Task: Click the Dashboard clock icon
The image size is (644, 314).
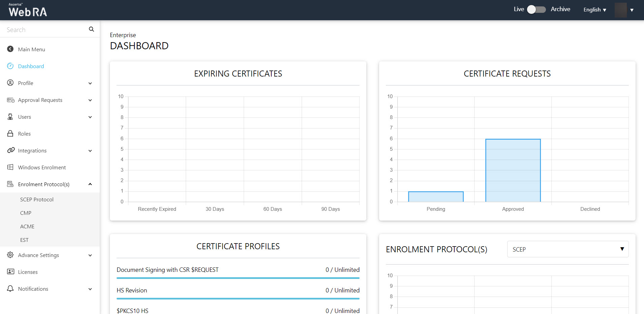Action: click(x=10, y=66)
